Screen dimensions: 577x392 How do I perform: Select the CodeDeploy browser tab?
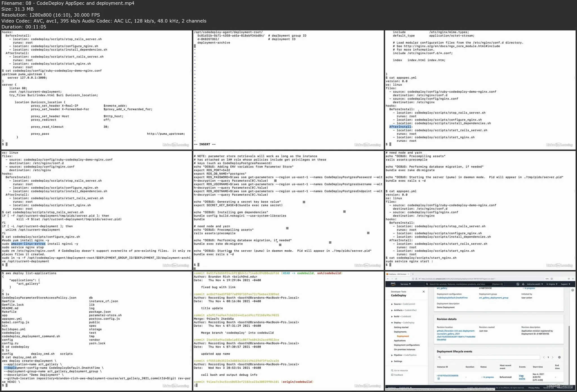397,274
